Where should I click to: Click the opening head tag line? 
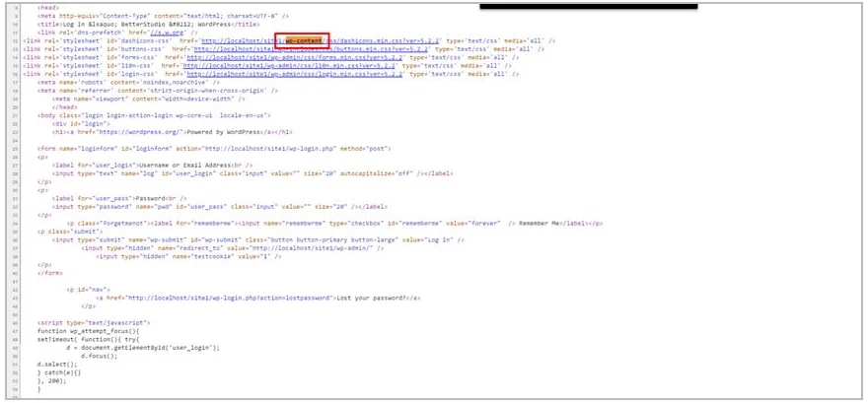point(48,8)
